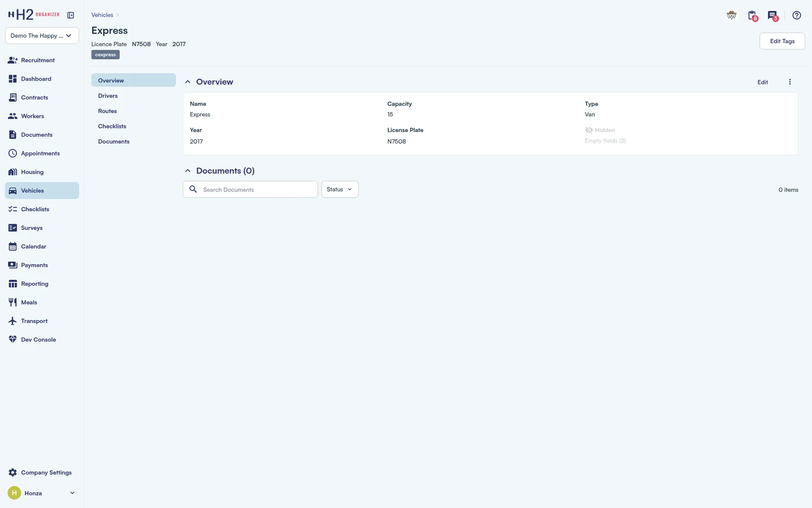Go back via Vehicles breadcrumb
Viewport: 812px width, 508px height.
(102, 15)
